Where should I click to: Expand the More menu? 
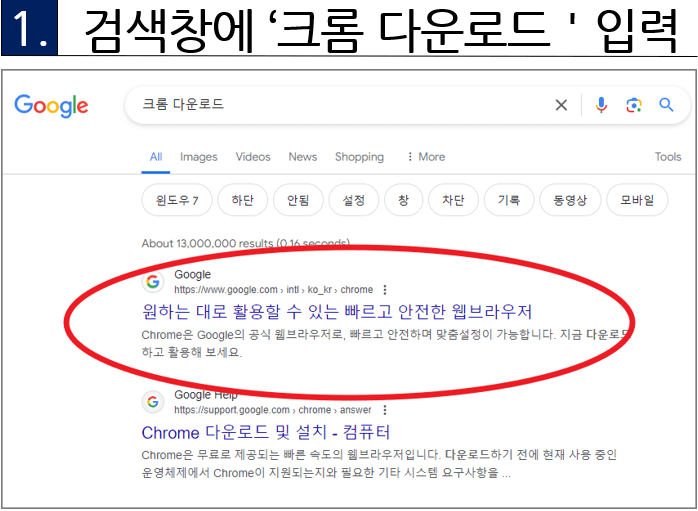[x=426, y=157]
